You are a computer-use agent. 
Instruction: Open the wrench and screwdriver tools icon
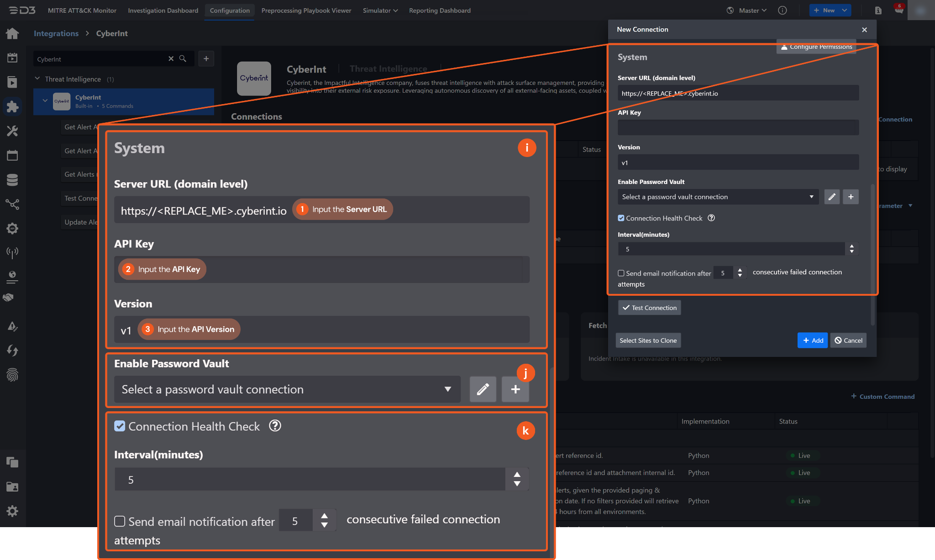pos(12,131)
